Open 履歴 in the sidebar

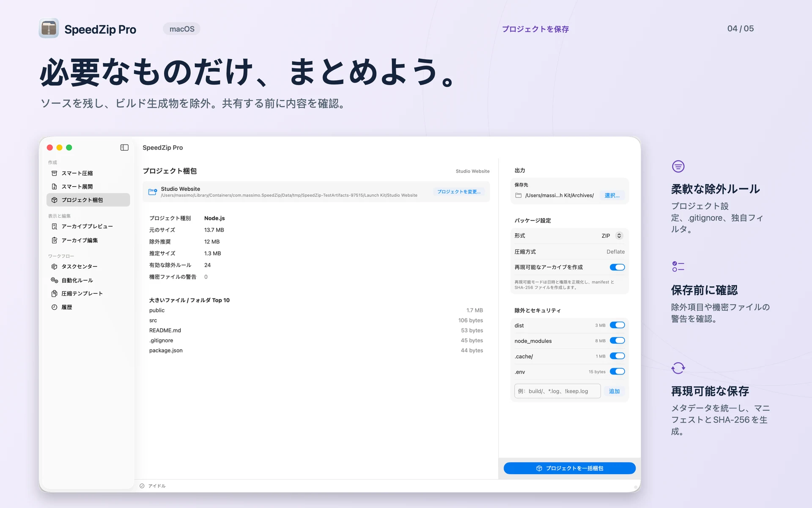click(x=88, y=307)
